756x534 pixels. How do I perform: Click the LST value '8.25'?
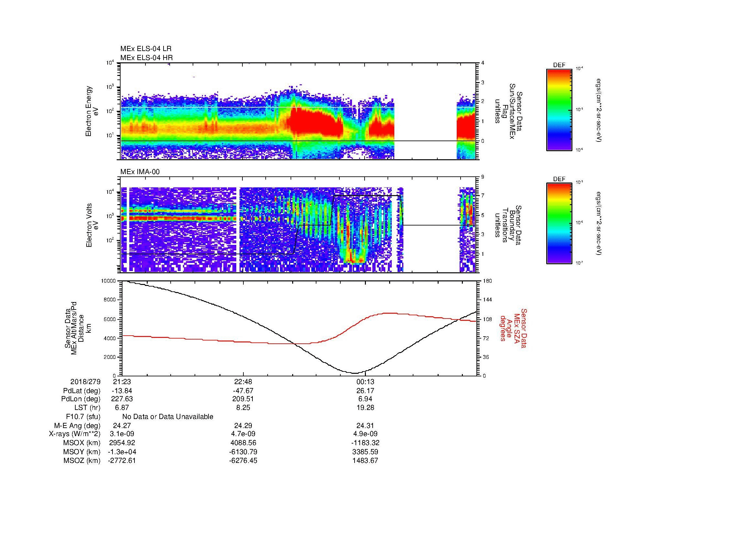(x=243, y=408)
